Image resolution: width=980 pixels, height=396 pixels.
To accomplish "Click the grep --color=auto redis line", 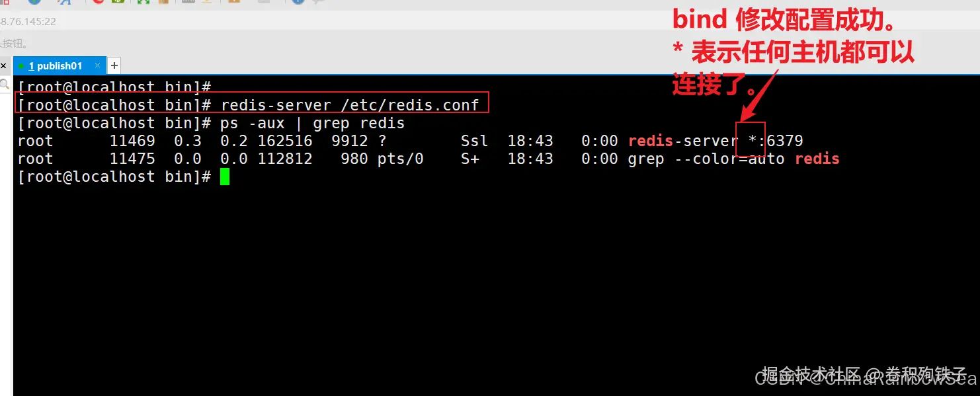I will (x=733, y=159).
